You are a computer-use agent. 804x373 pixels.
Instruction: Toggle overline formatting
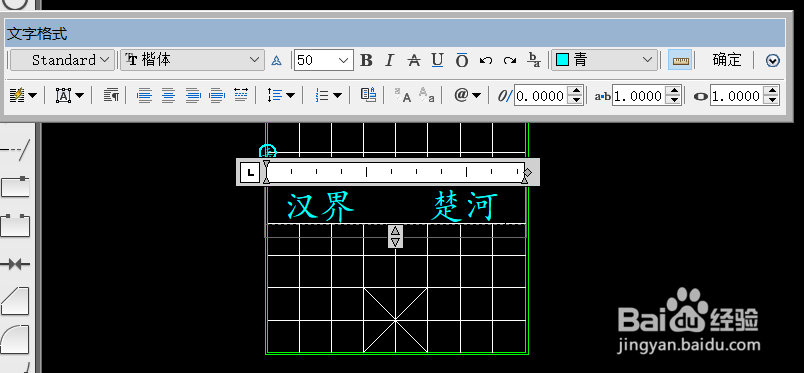(x=462, y=61)
